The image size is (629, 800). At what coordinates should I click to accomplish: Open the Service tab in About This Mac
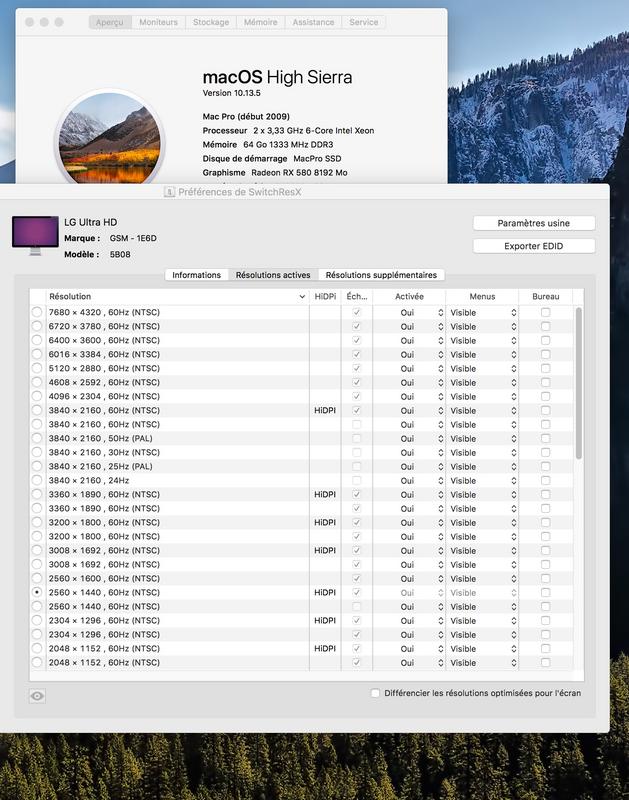(364, 22)
